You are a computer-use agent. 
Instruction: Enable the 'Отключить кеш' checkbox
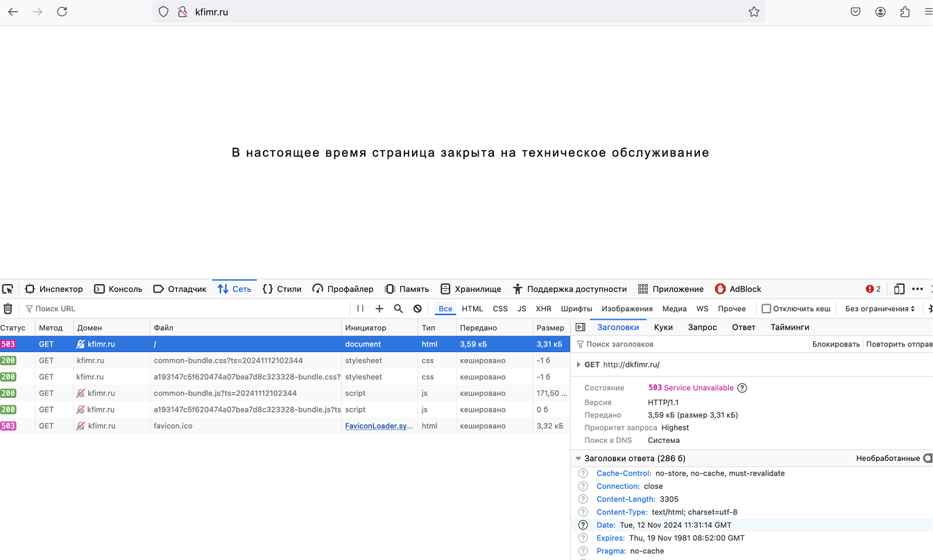(767, 308)
